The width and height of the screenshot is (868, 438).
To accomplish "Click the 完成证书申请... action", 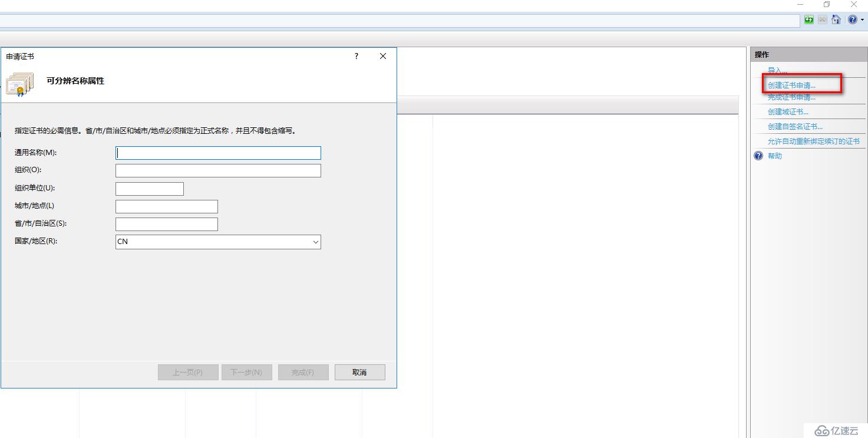I will 791,97.
